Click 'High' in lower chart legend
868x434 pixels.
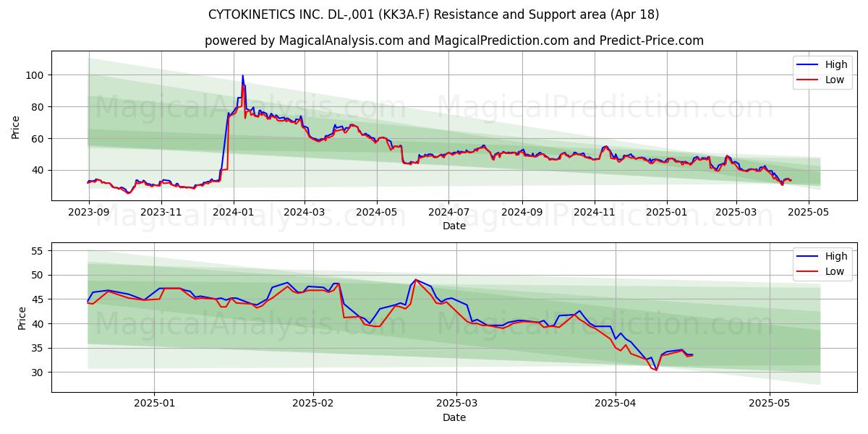pyautogui.click(x=836, y=256)
